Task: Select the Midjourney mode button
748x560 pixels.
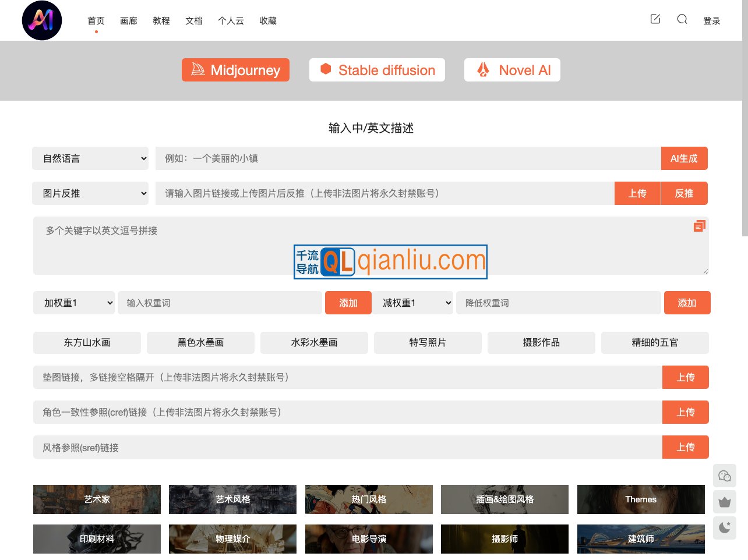Action: pyautogui.click(x=235, y=70)
